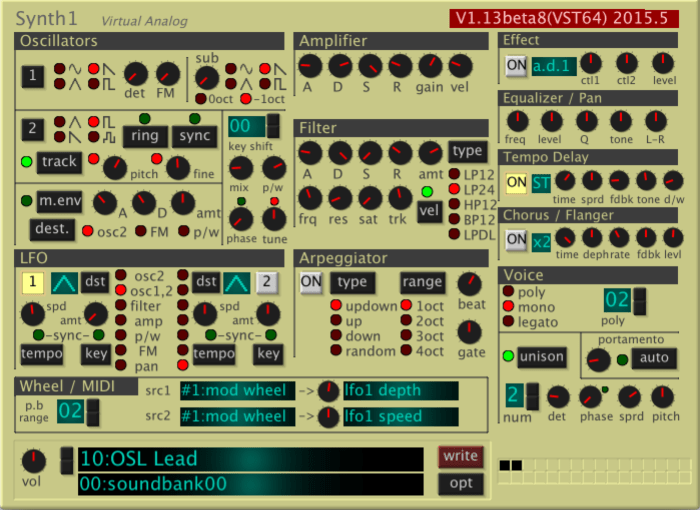The height and width of the screenshot is (510, 700).
Task: Select legato voice mode
Action: [508, 321]
